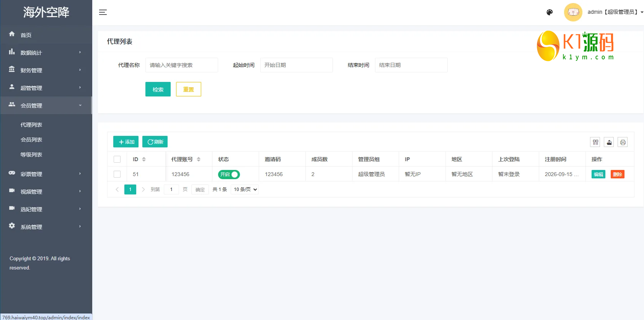
Task: Click the bar chart icon for 数据统计
Action: tap(12, 52)
